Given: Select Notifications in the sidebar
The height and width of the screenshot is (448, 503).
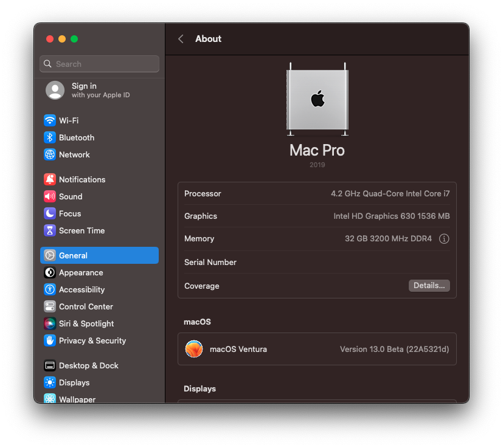Looking at the screenshot, I should point(82,179).
